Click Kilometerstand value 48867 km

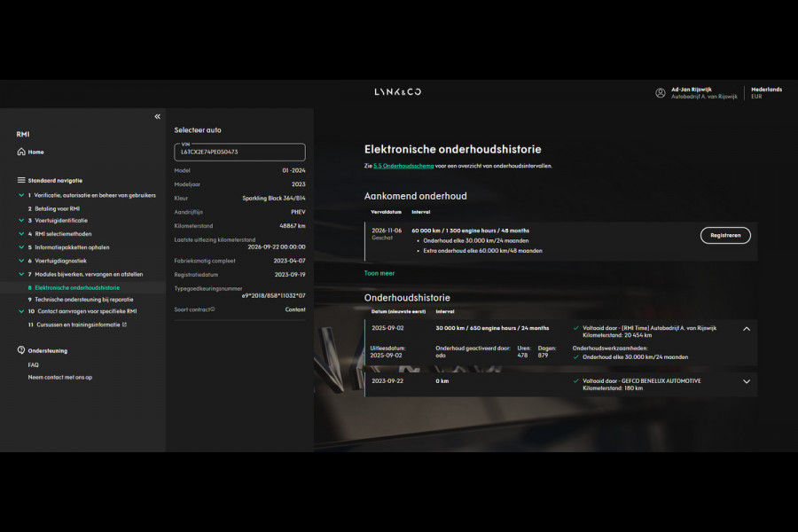[x=293, y=225]
